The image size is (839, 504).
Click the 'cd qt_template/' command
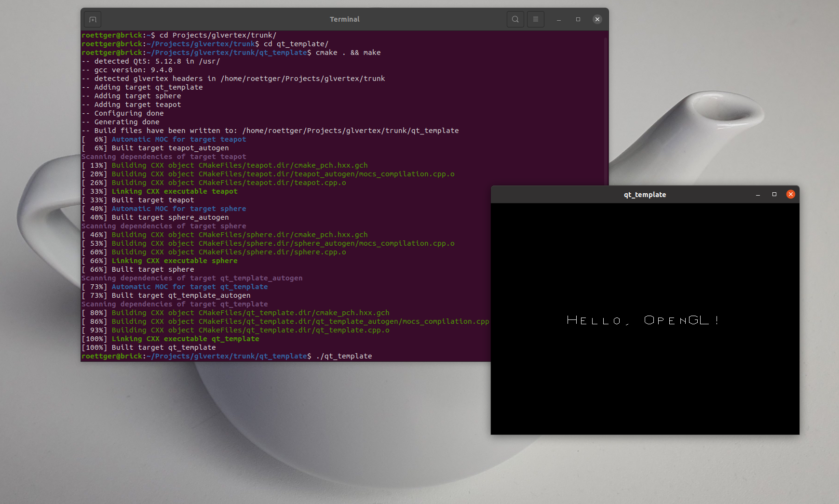[296, 44]
